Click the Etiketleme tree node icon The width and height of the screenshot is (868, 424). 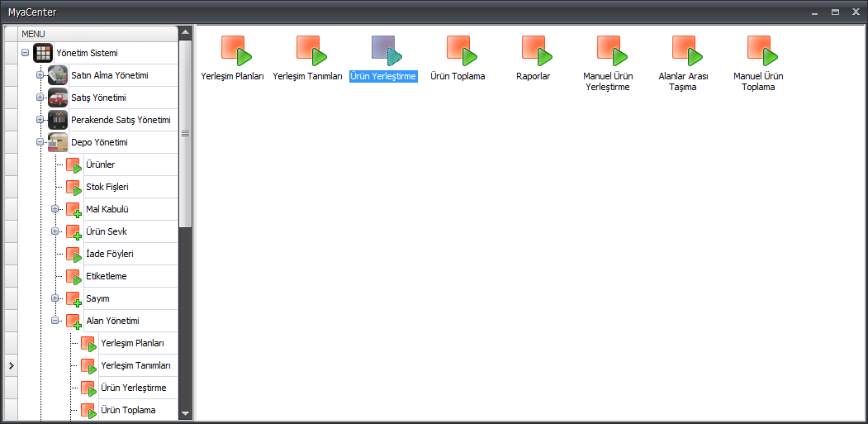(74, 277)
